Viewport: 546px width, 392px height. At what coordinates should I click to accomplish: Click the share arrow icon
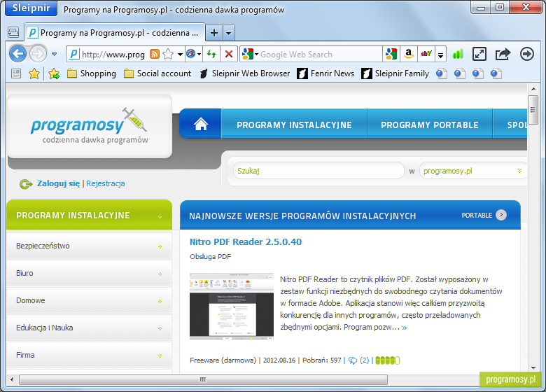[x=503, y=54]
